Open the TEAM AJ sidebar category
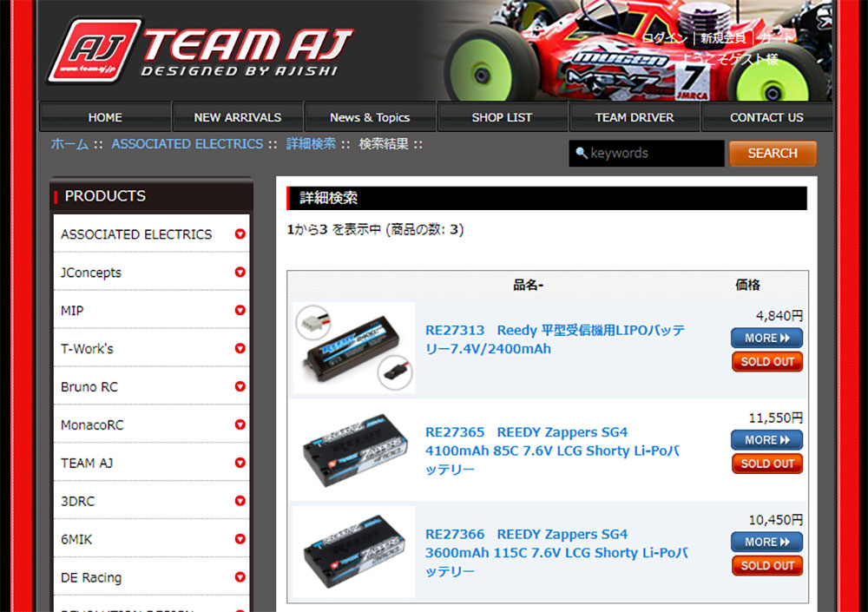 86,463
